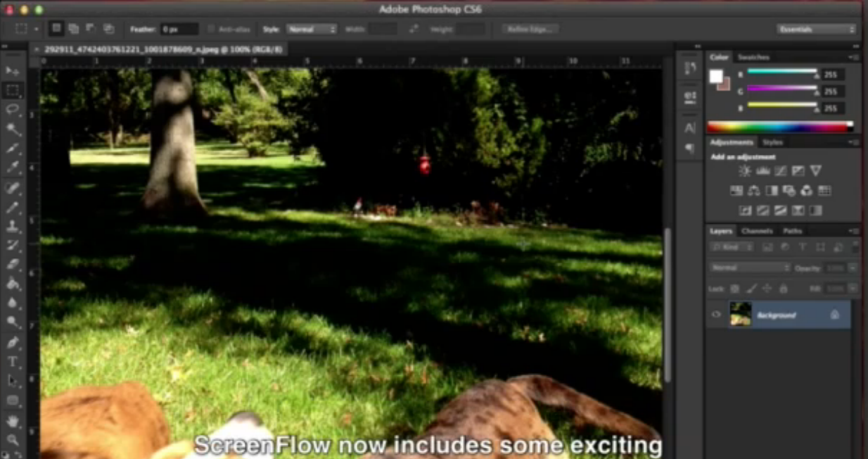This screenshot has height=459, width=868.
Task: Pick a color from the spectrum ramp
Action: pyautogui.click(x=780, y=127)
